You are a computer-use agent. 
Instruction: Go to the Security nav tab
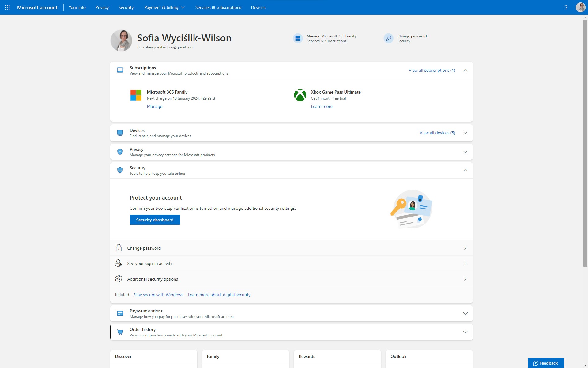tap(126, 7)
